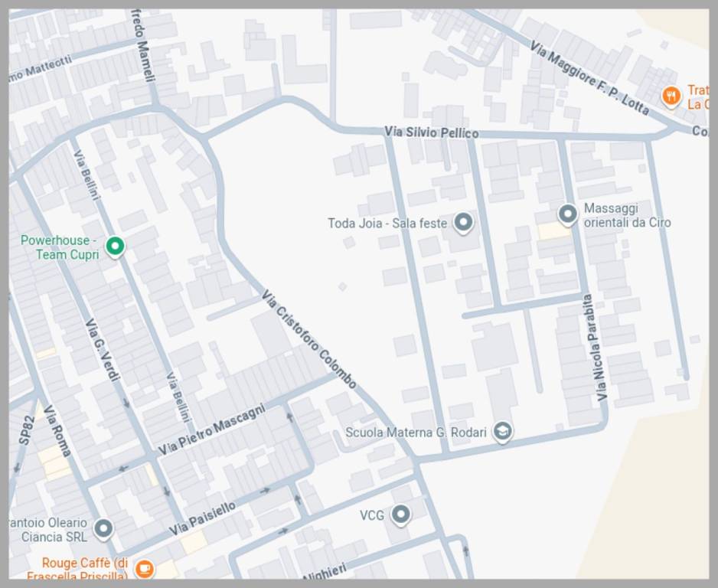Click the orange Rouge Caffè coffee icon
Image resolution: width=718 pixels, height=588 pixels.
[143, 569]
